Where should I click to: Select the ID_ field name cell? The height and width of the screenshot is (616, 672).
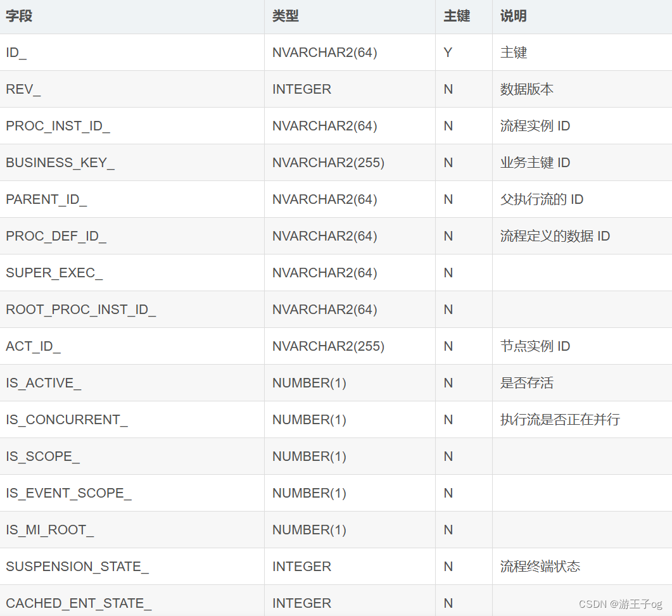[16, 53]
